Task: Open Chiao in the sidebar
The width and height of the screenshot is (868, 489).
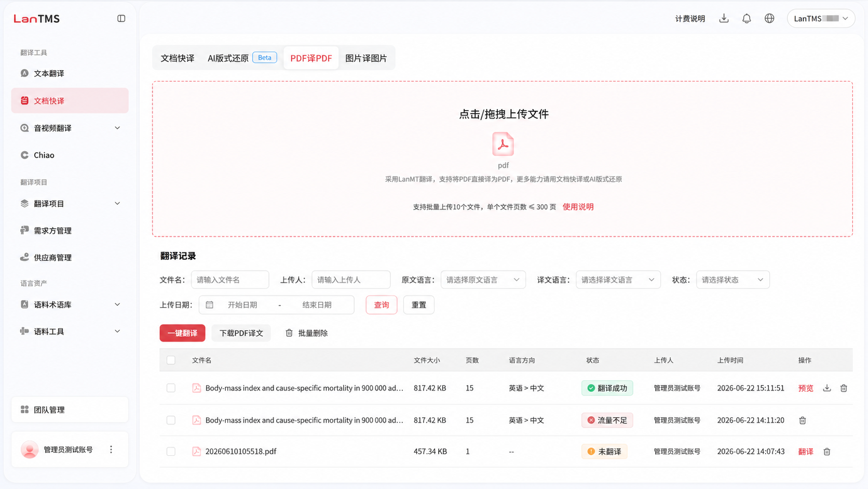Action: coord(70,155)
